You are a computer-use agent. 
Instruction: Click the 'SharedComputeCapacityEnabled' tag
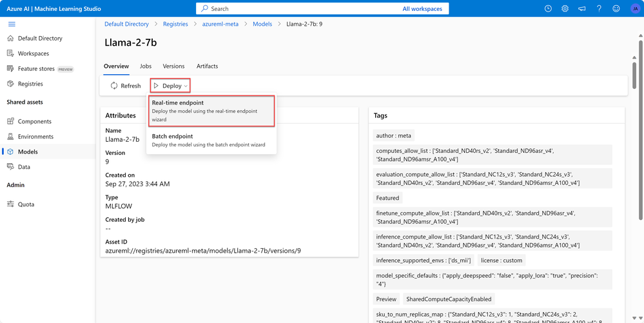pos(449,299)
